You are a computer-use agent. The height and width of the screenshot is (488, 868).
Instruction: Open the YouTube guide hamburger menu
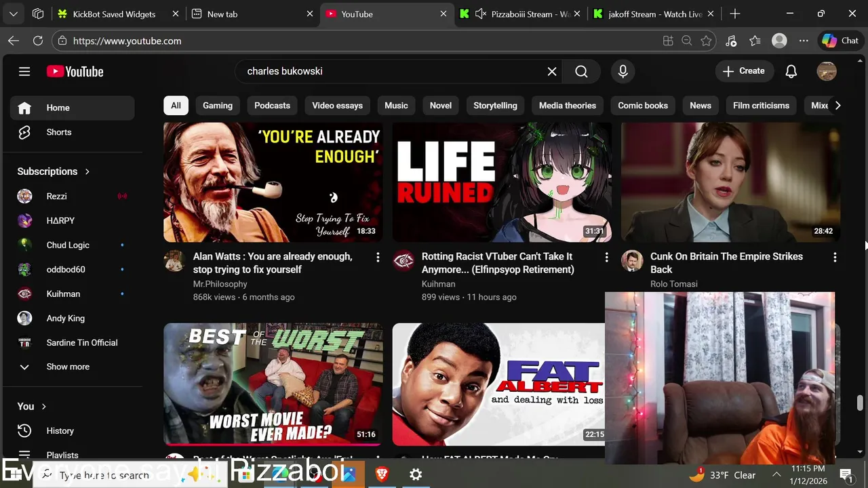[x=24, y=71]
